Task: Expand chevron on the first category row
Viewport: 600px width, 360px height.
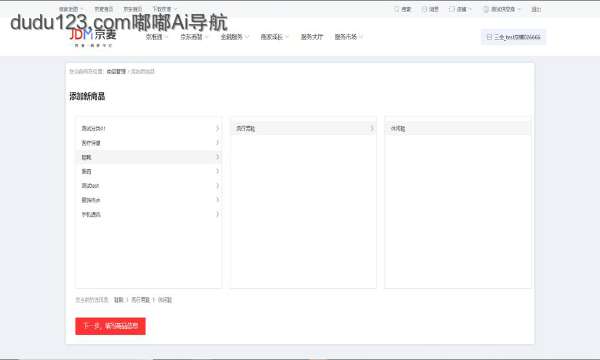Action: [x=217, y=129]
